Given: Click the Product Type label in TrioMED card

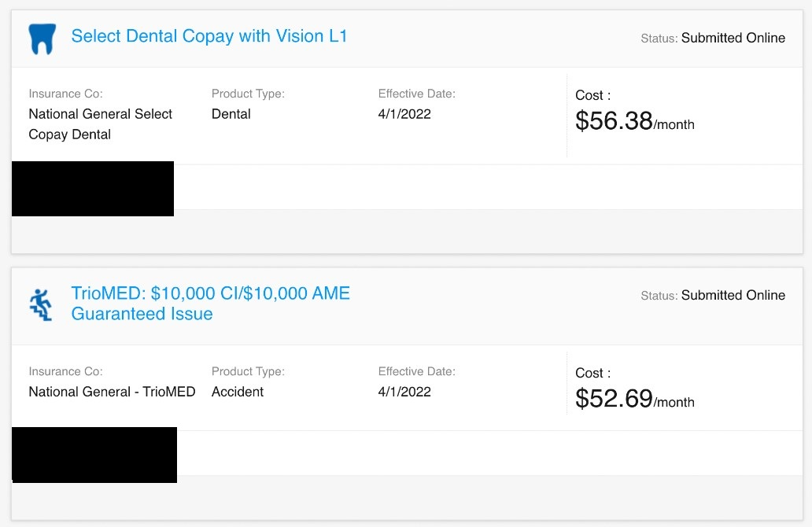Looking at the screenshot, I should (x=248, y=371).
